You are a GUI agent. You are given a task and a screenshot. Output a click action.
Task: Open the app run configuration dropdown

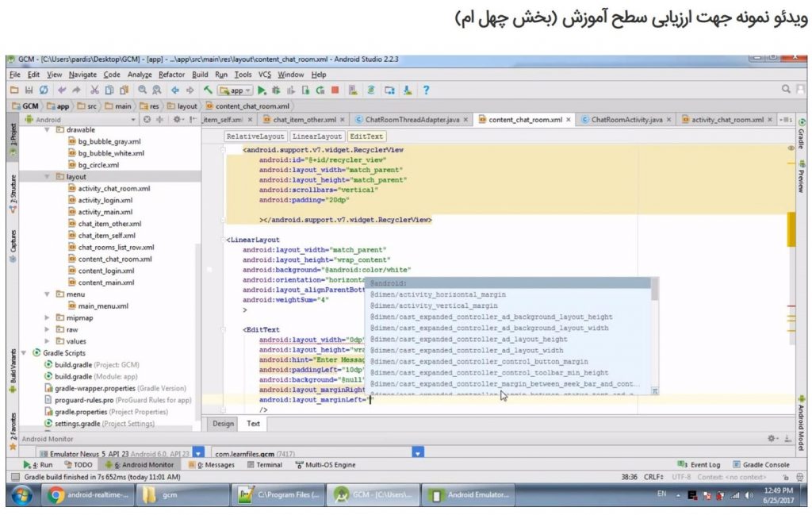235,90
